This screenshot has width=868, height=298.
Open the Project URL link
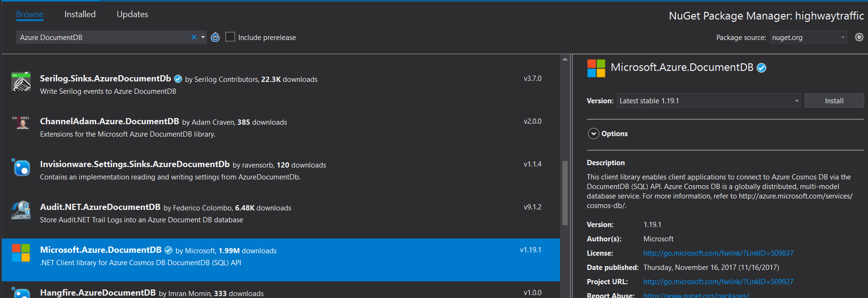[718, 282]
